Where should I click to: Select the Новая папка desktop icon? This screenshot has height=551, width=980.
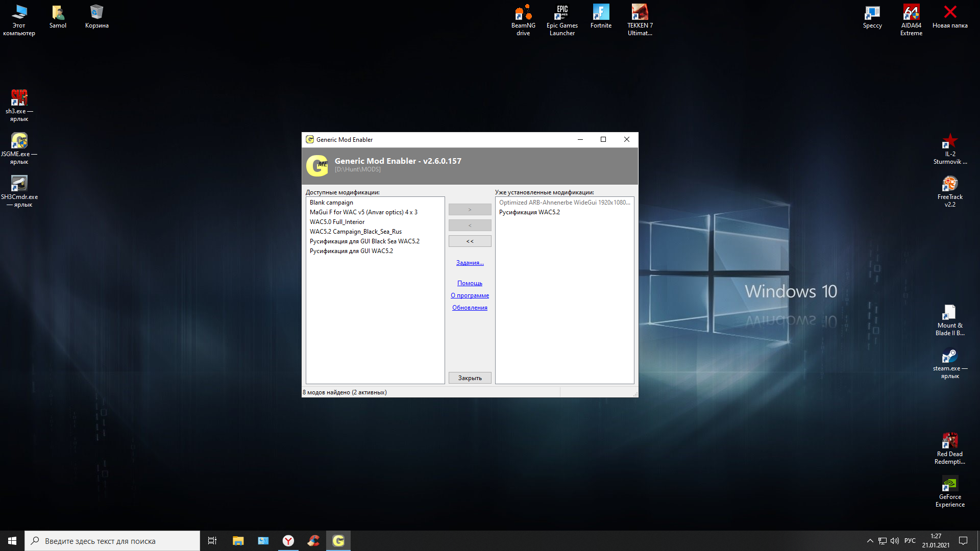950,16
